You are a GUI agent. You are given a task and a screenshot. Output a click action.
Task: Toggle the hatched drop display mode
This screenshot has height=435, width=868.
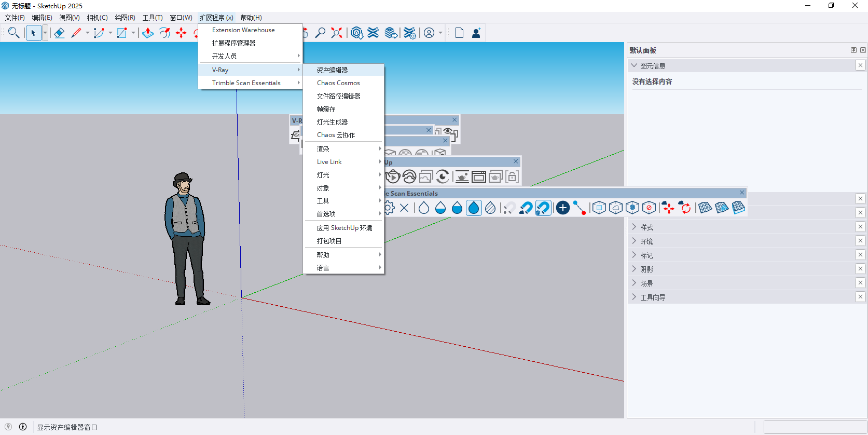pos(490,208)
